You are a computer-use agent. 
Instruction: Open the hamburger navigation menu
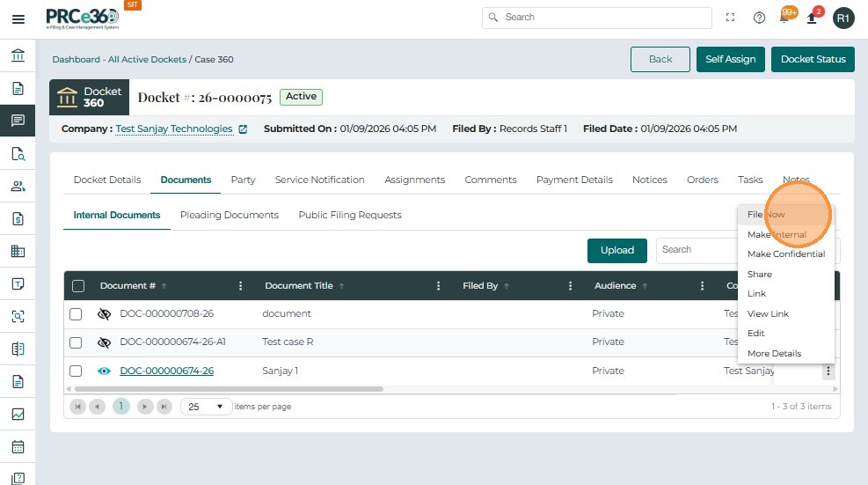(x=18, y=19)
